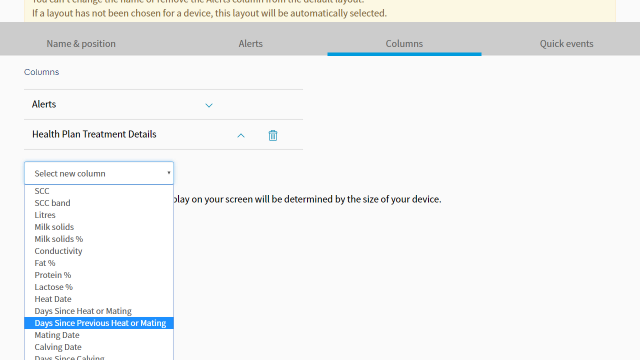Open the Select new column dropdown

pos(99,173)
